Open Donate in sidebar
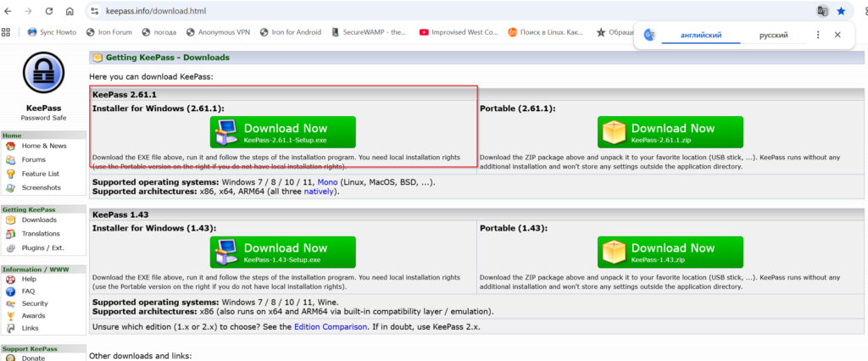 (33, 358)
